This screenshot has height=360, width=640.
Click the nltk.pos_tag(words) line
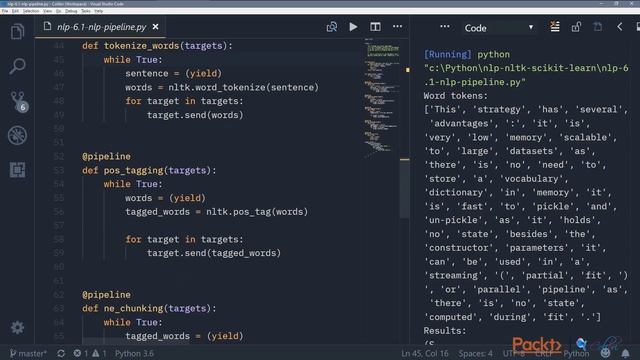(216, 212)
